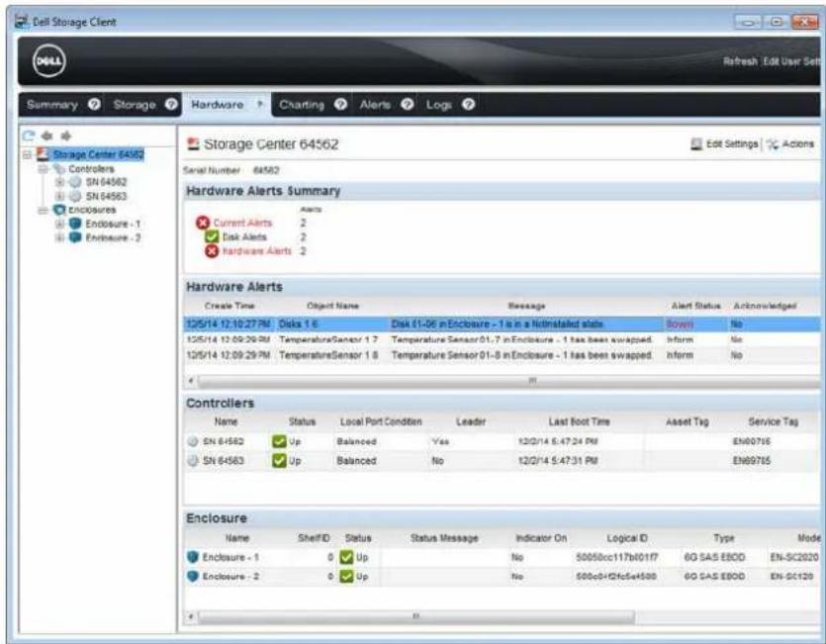Viewport: 826px width, 644px height.
Task: Click the Dell logo in header
Action: click(x=49, y=61)
